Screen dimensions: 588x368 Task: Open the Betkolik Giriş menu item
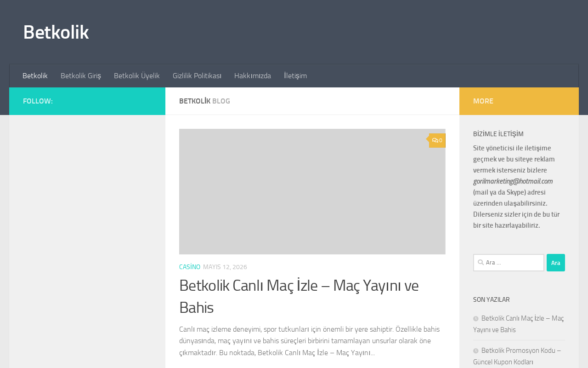81,76
